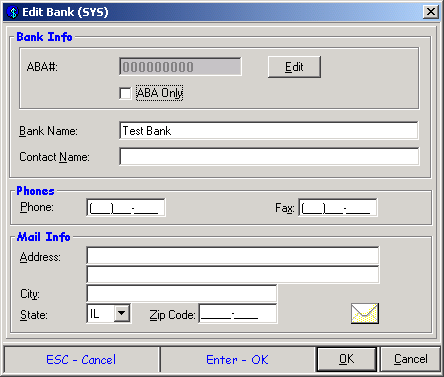Click the 'ESC - Cancel' status text
The image size is (444, 377).
pos(81,360)
